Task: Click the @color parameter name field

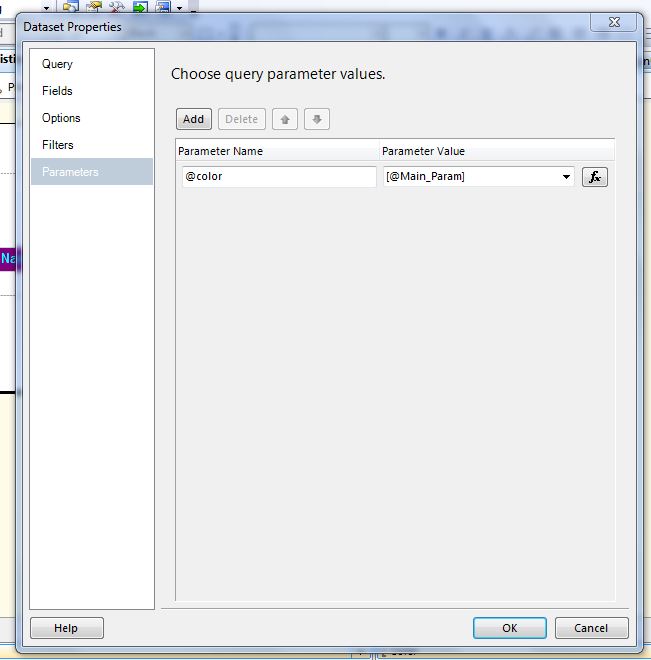Action: pyautogui.click(x=278, y=177)
